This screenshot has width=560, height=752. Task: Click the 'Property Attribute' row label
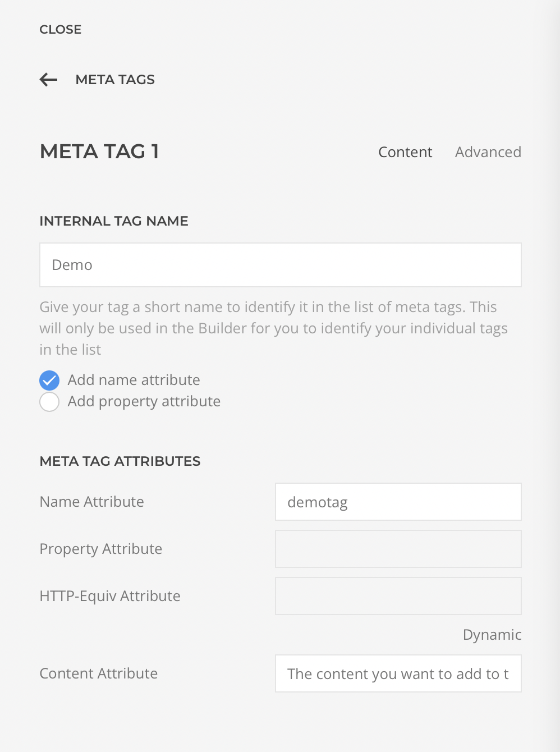100,549
